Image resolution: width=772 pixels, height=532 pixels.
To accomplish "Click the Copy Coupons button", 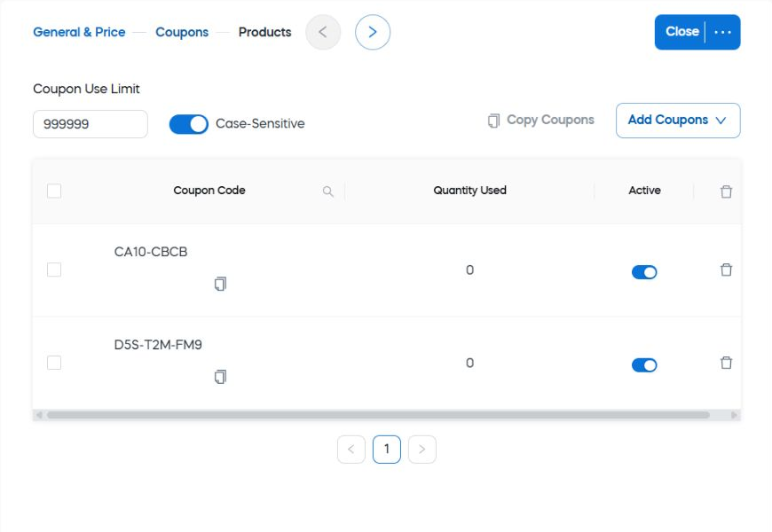I will (541, 120).
